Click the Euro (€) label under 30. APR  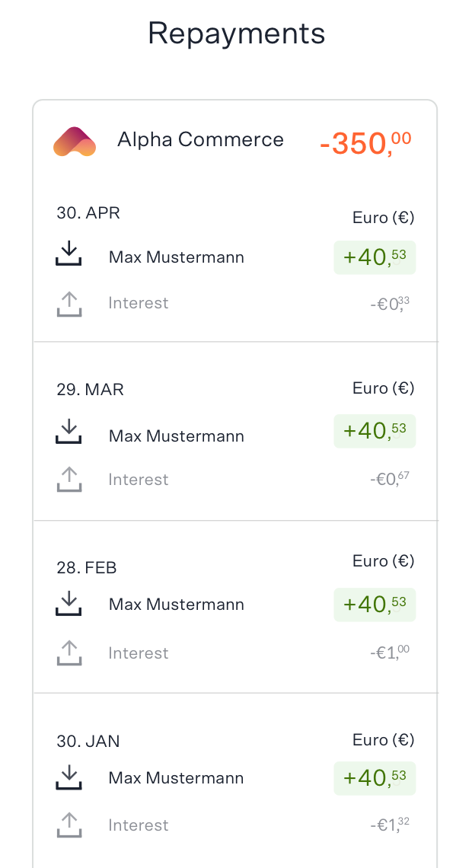click(382, 217)
